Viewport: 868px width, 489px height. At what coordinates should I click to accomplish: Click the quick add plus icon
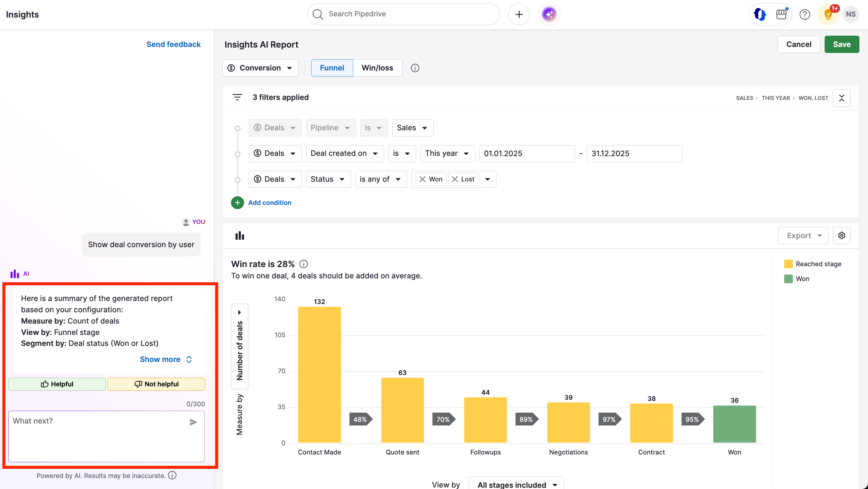(519, 14)
